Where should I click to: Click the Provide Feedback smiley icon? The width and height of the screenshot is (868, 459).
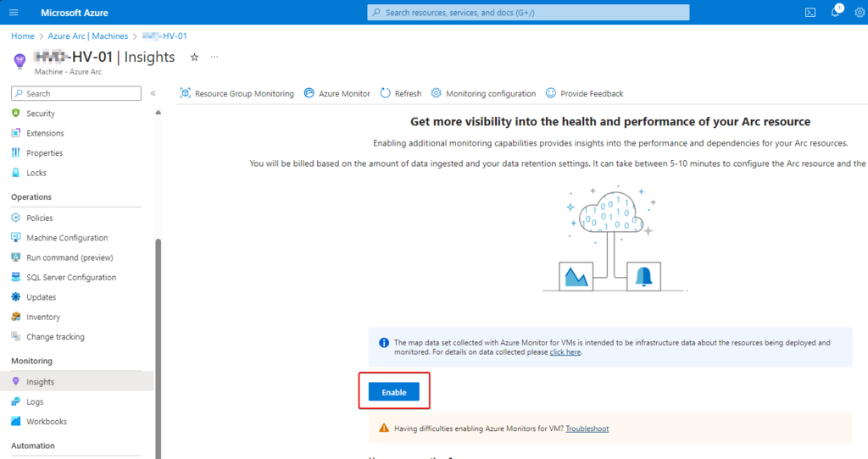tap(550, 93)
